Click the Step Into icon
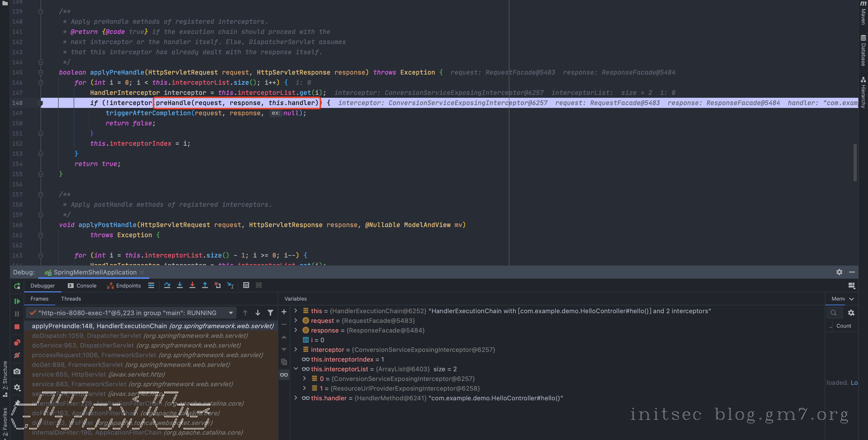868x440 pixels. click(x=180, y=285)
